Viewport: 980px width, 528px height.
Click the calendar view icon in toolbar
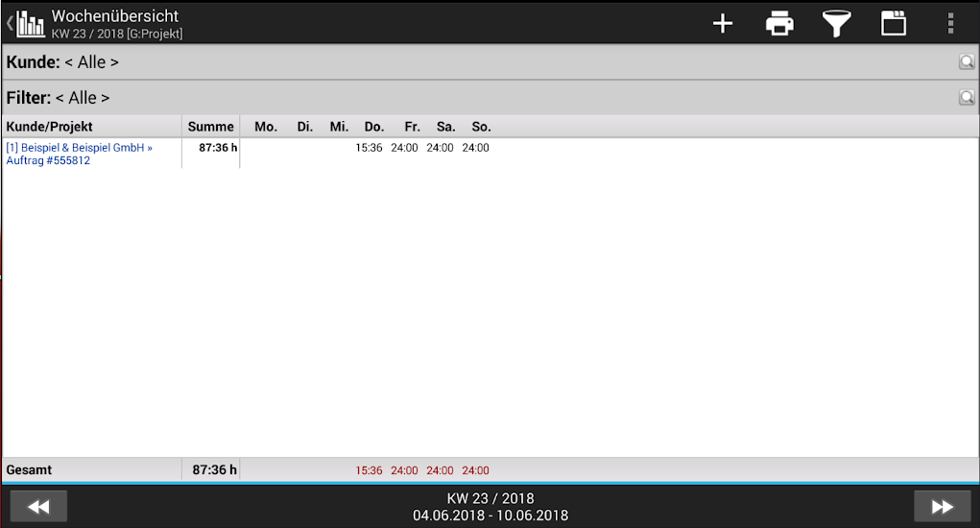click(894, 24)
